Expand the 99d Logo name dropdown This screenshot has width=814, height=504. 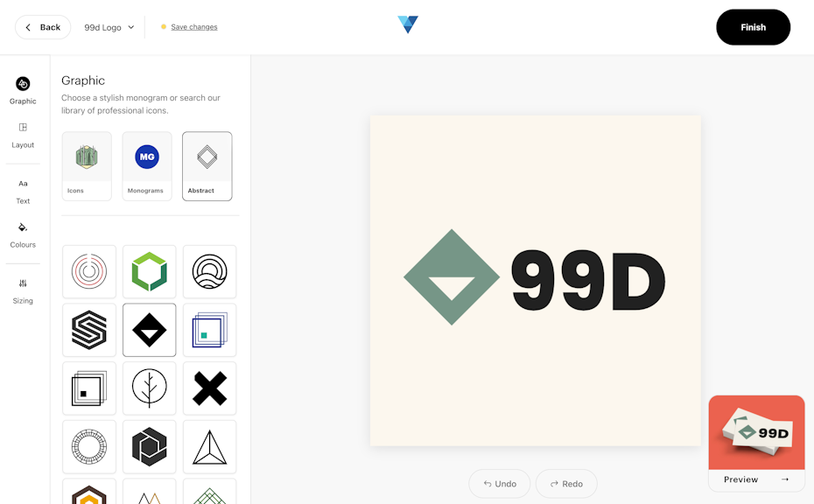tap(109, 27)
